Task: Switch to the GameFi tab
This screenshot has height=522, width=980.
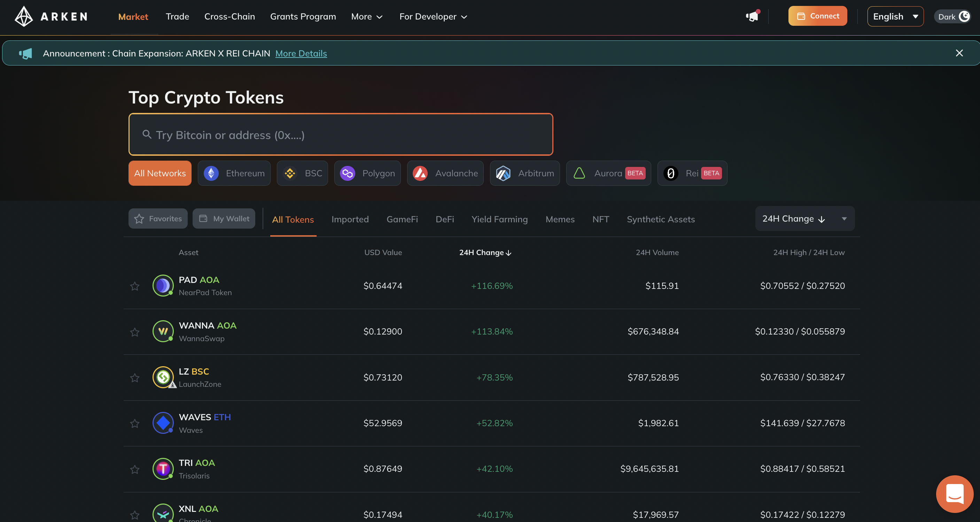Action: pyautogui.click(x=402, y=219)
